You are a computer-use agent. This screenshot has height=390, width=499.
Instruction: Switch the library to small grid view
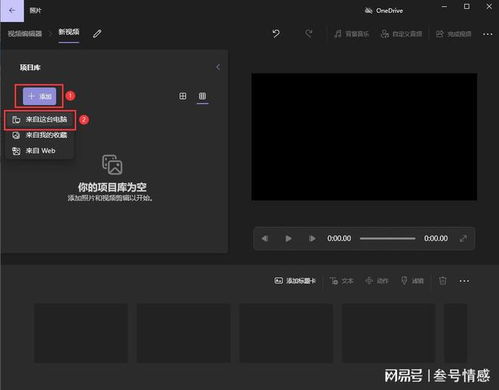point(202,96)
